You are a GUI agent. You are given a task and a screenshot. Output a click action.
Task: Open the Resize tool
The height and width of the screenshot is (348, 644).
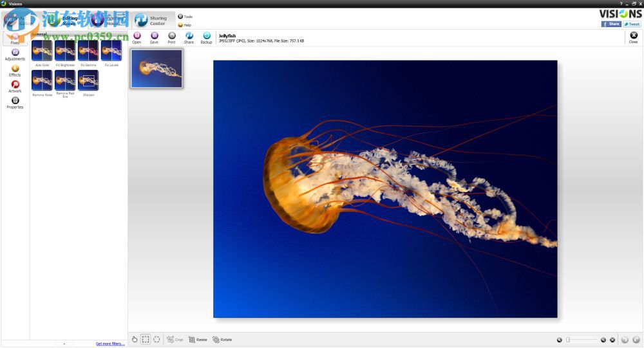(198, 339)
